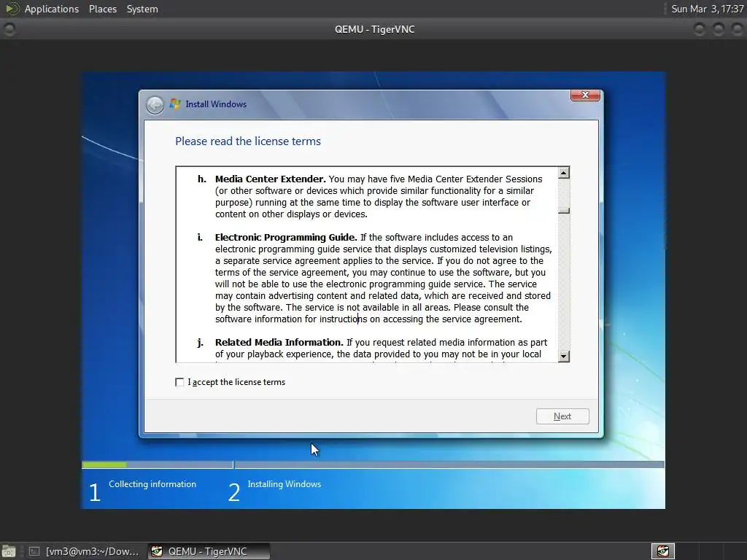Screen dimensions: 747x560
Task: Click the Applications menu logo icon
Action: tap(12, 9)
